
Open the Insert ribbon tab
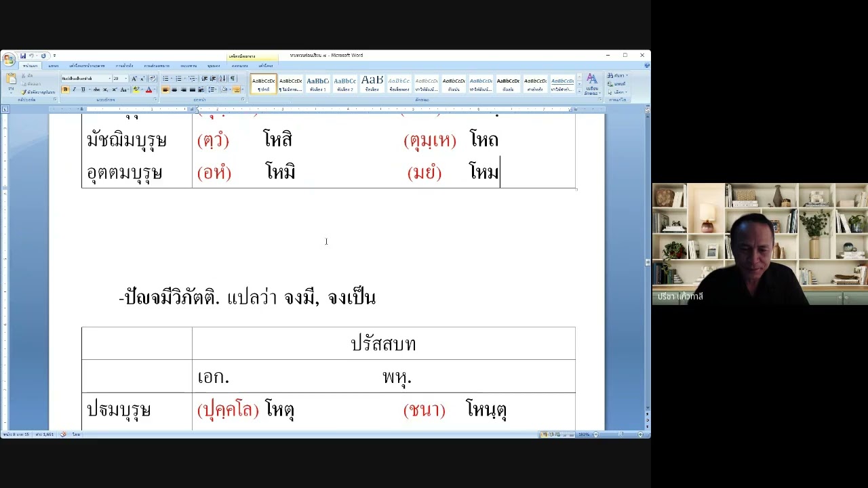pos(54,66)
